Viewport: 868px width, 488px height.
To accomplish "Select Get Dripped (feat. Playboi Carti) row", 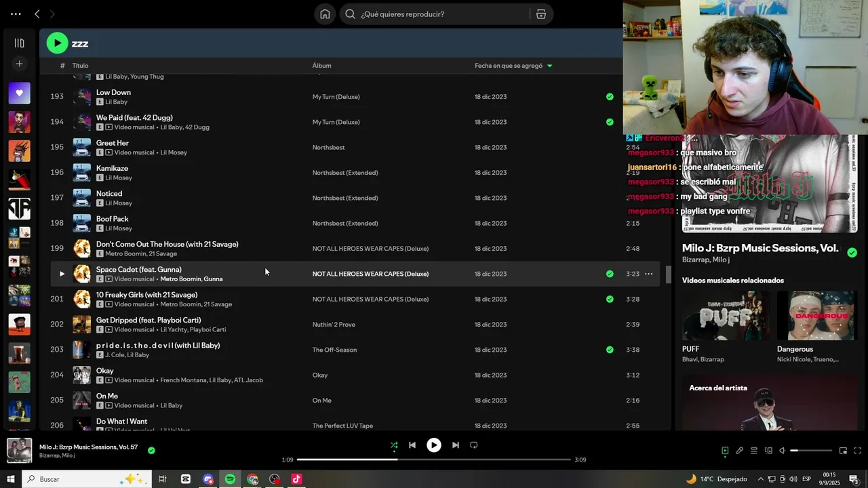I will tap(355, 325).
